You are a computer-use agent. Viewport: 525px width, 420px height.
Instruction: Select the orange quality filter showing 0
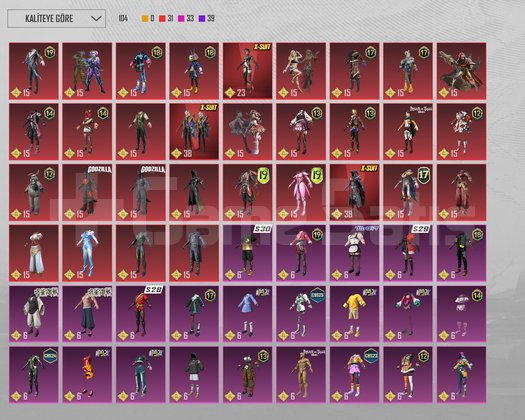point(148,18)
